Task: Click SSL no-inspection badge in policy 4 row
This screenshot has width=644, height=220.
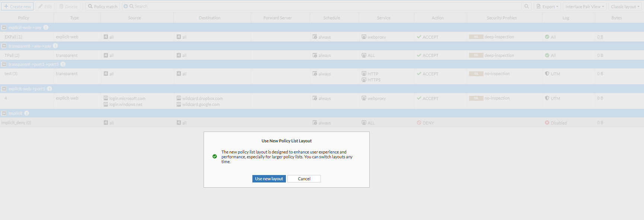Action: [x=476, y=98]
